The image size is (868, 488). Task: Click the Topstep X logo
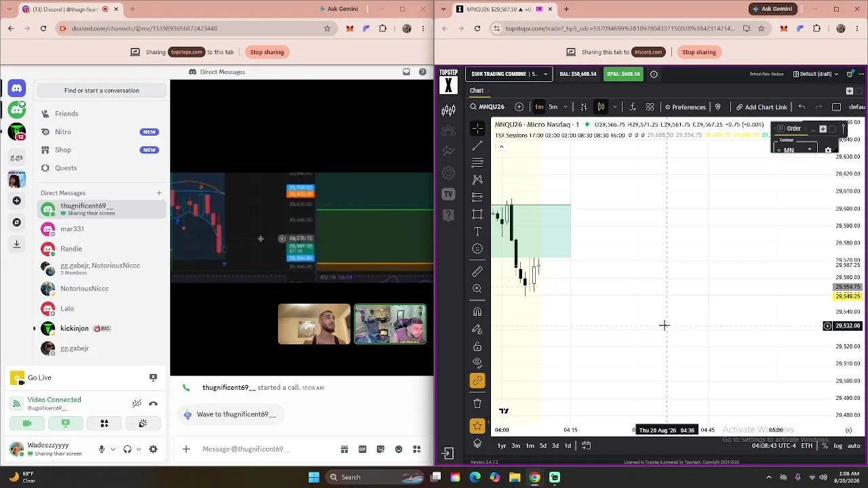pos(448,81)
